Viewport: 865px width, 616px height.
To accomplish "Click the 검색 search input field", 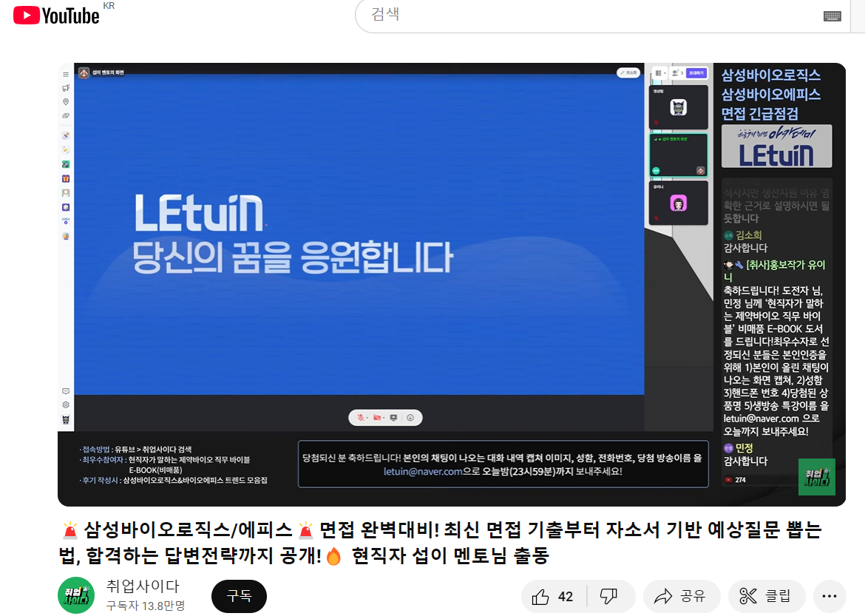I will [x=584, y=16].
